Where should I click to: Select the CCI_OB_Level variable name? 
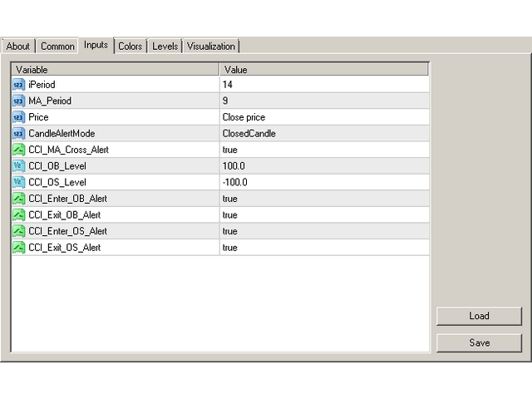pyautogui.click(x=57, y=166)
